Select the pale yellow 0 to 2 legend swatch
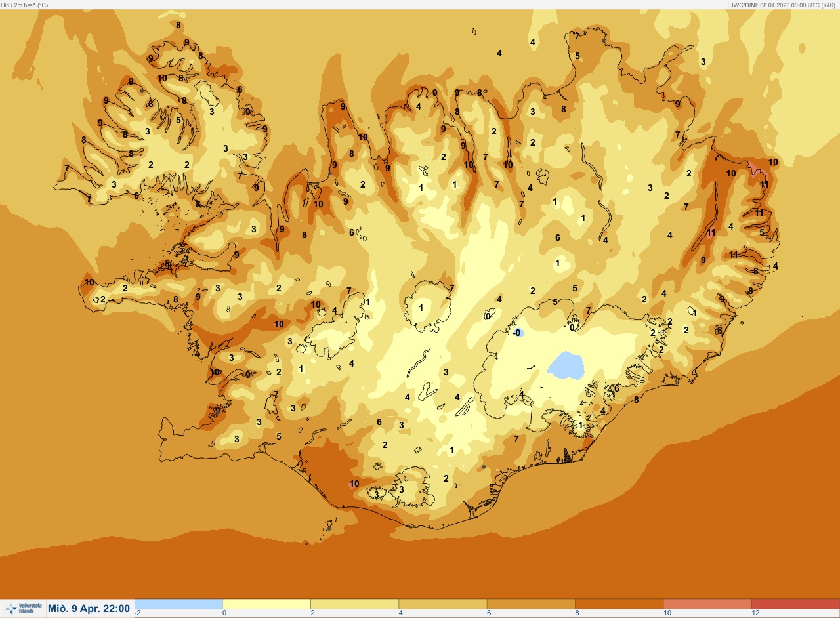Image resolution: width=840 pixels, height=618 pixels. [x=266, y=604]
